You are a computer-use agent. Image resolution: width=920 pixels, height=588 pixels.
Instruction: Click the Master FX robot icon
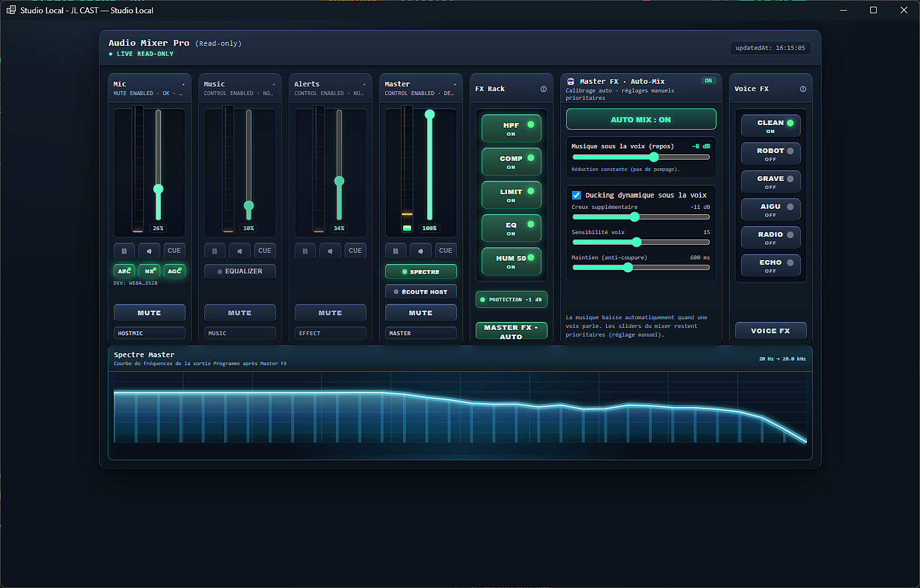click(x=571, y=81)
